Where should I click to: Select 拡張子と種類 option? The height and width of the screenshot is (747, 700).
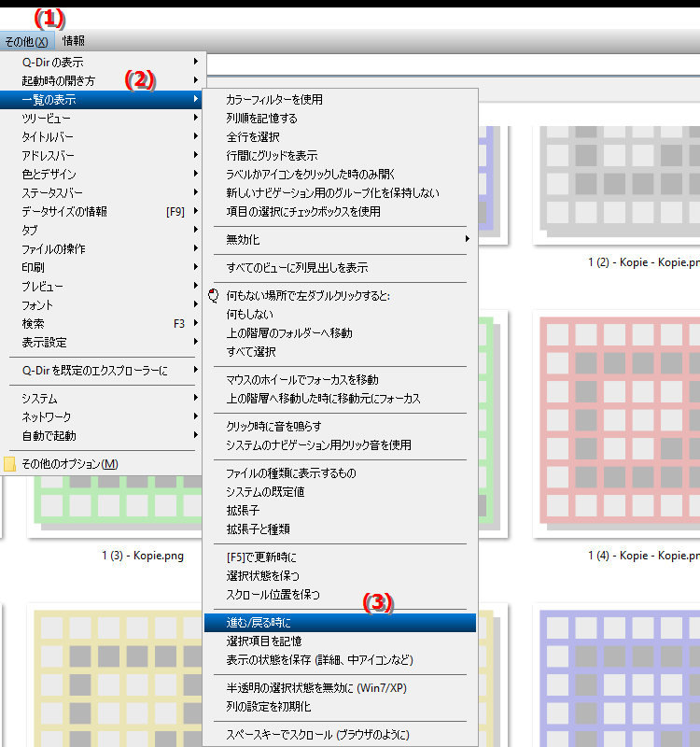point(340,529)
